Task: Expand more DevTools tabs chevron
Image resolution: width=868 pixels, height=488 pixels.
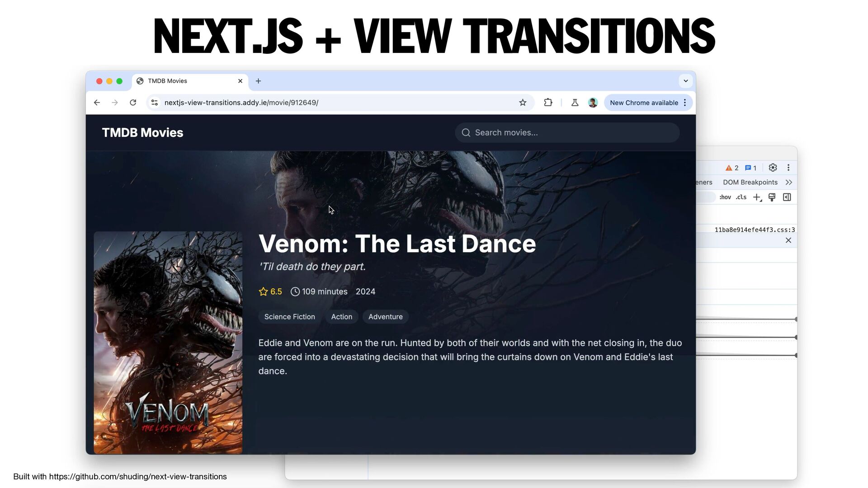Action: [789, 182]
